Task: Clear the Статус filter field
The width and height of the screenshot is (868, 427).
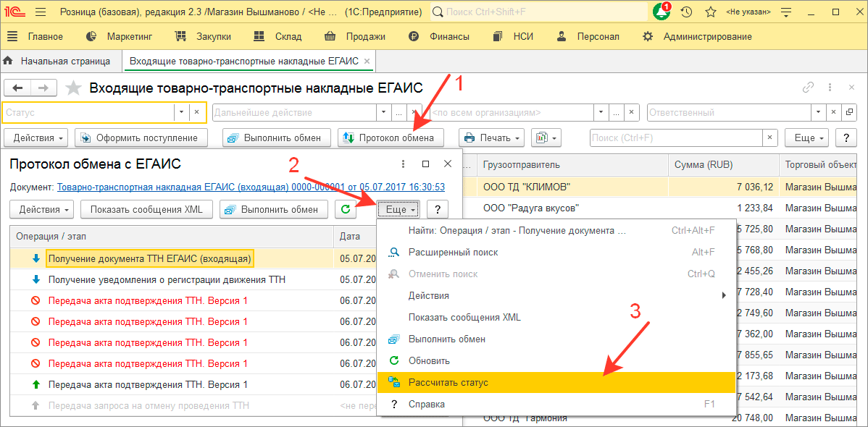Action: (197, 112)
